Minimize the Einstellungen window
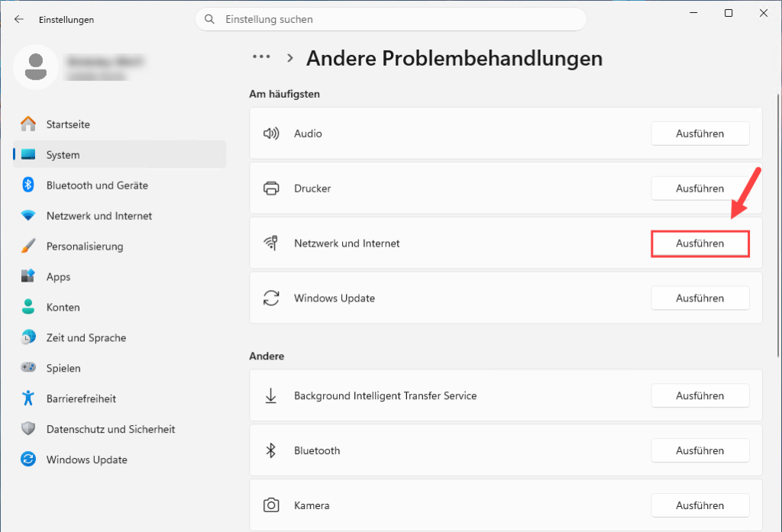782x532 pixels. (x=693, y=13)
